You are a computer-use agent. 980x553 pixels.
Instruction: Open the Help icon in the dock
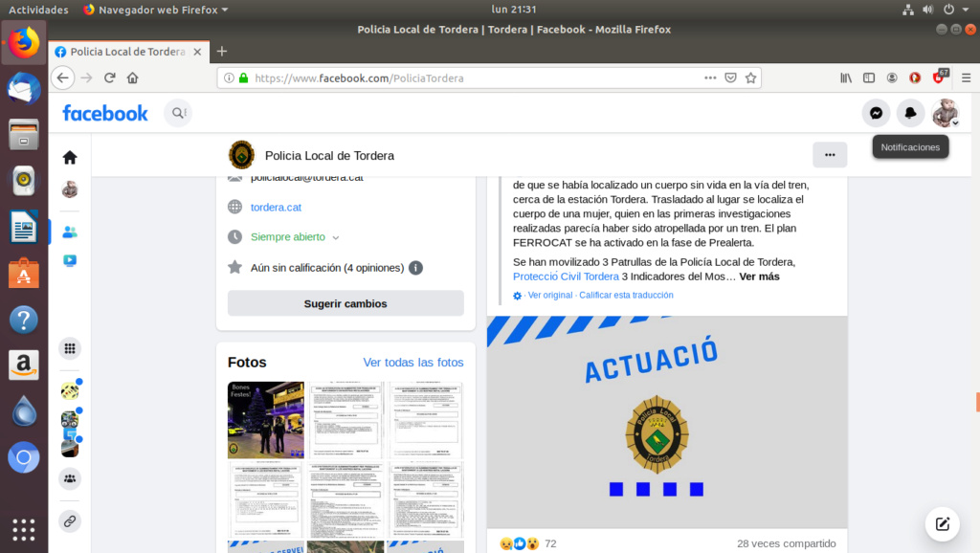[24, 320]
